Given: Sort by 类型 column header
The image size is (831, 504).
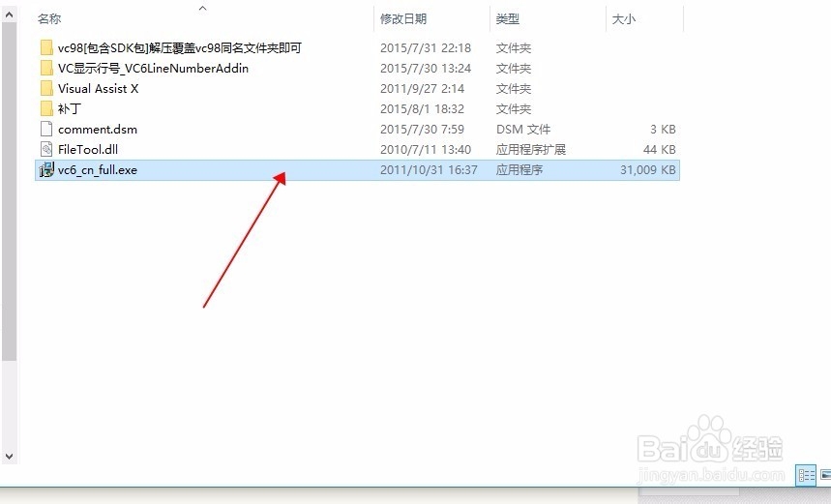Looking at the screenshot, I should click(x=507, y=19).
